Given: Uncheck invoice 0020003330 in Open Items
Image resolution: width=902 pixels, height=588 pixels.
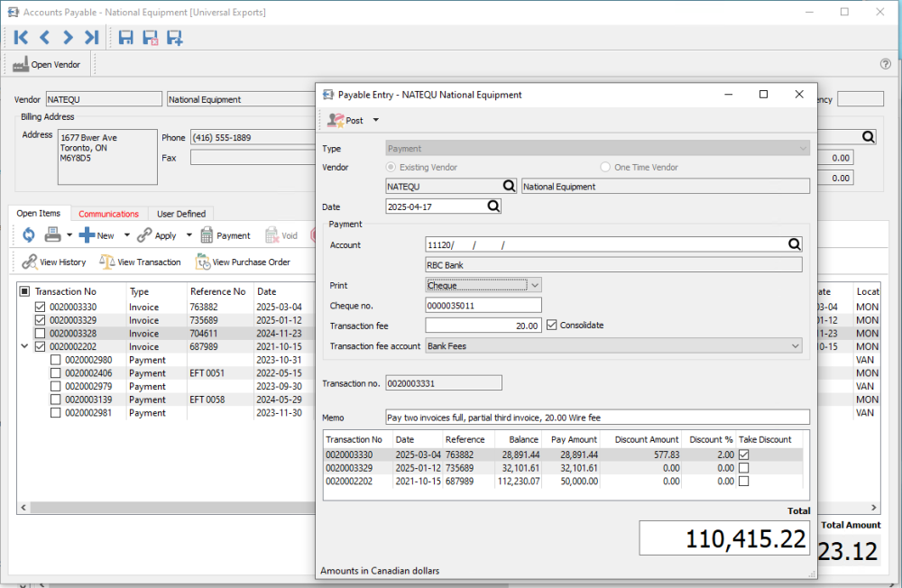Looking at the screenshot, I should (41, 307).
